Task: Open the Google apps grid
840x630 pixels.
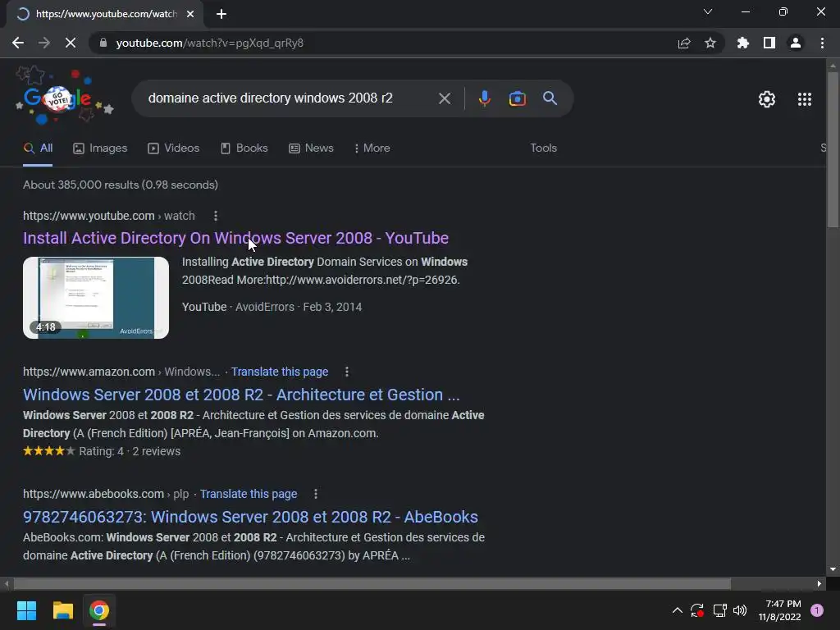Action: (x=805, y=99)
